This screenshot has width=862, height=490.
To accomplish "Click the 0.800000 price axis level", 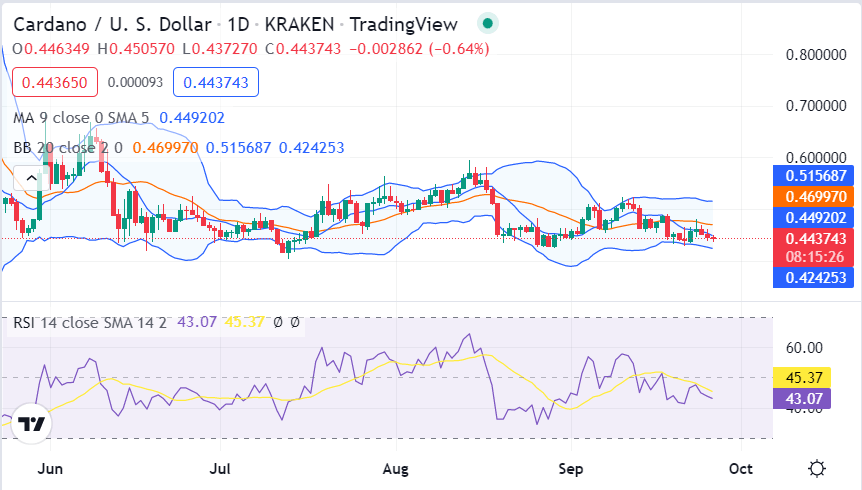I will click(816, 54).
